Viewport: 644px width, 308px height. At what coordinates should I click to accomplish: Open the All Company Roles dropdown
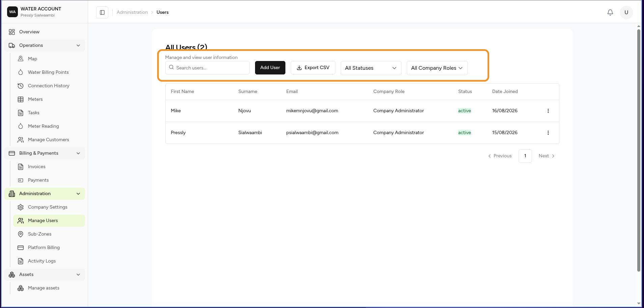coord(437,68)
